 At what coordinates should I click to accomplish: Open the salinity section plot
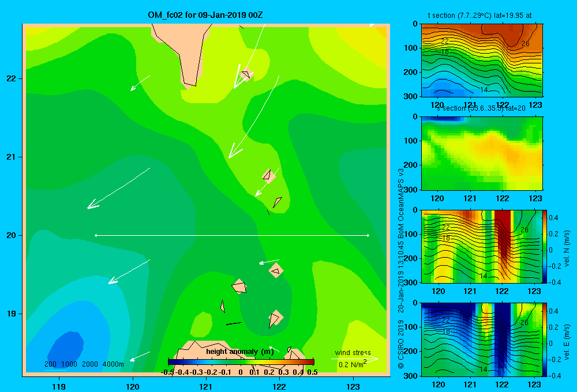[482, 153]
